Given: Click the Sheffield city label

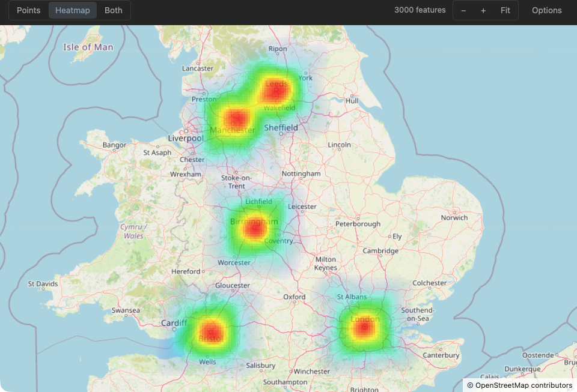Looking at the screenshot, I should 281,127.
